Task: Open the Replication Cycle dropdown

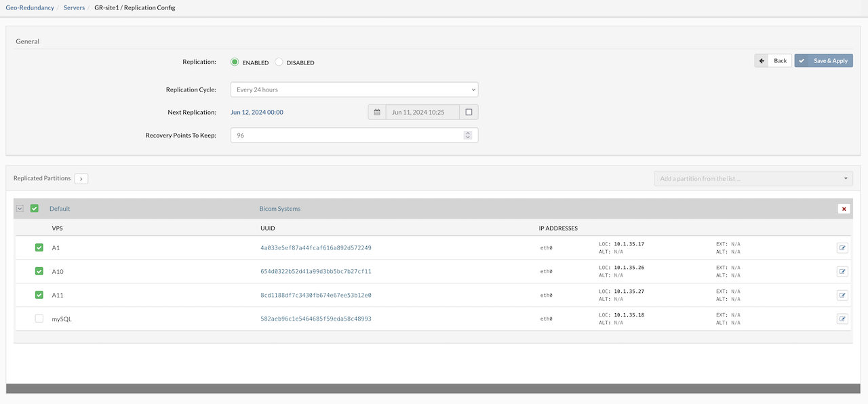Action: click(354, 89)
